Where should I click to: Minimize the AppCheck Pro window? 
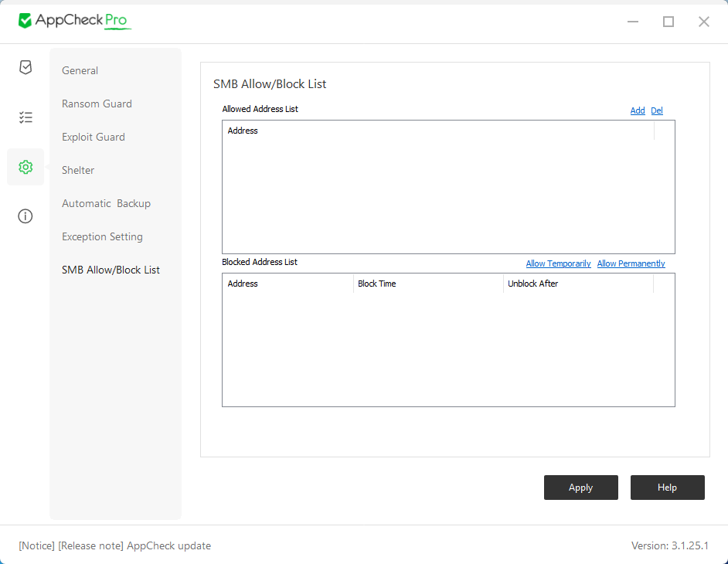[633, 22]
